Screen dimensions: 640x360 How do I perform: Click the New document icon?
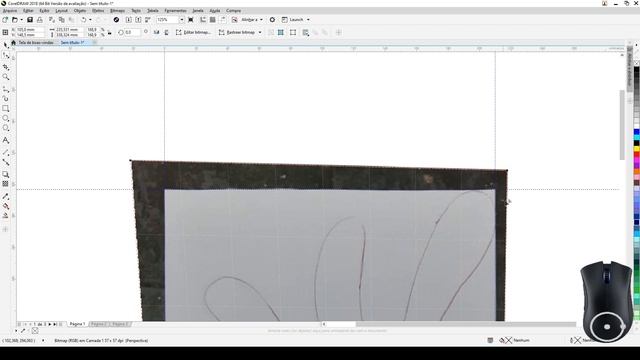coord(5,20)
